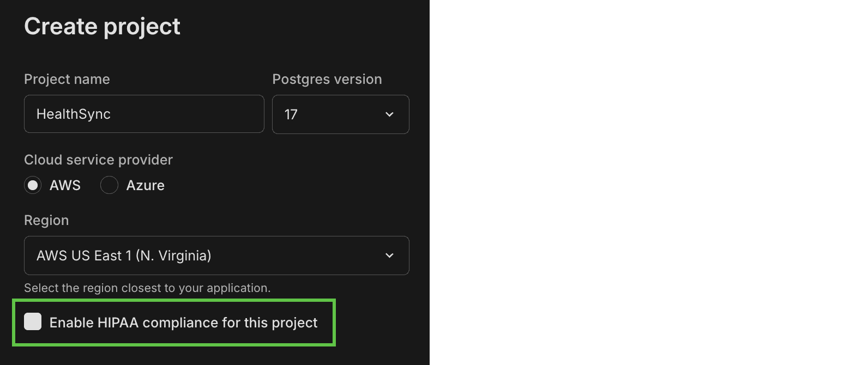868x365 pixels.
Task: Click the Postgres version label
Action: 327,79
